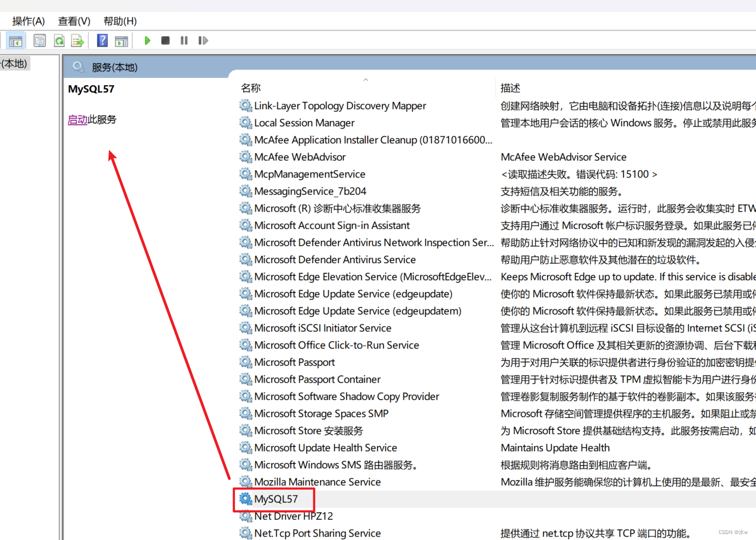Image resolution: width=756 pixels, height=540 pixels.
Task: Select Microsoft Office Click-to-Run Service name
Action: point(337,345)
